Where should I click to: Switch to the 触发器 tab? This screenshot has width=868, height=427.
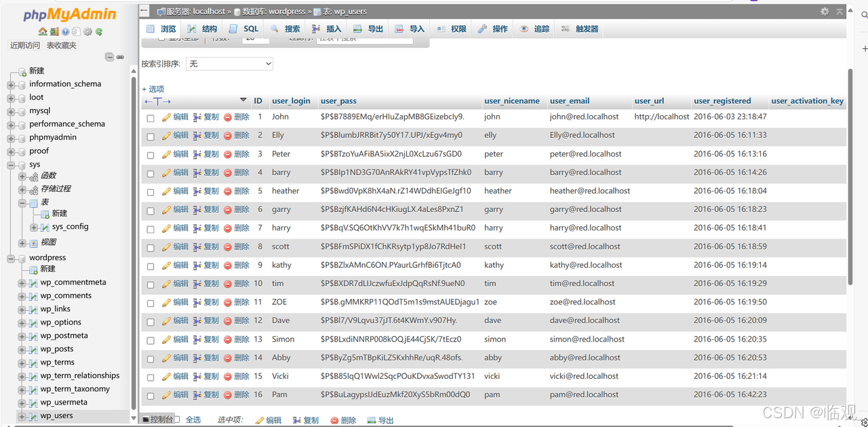579,29
